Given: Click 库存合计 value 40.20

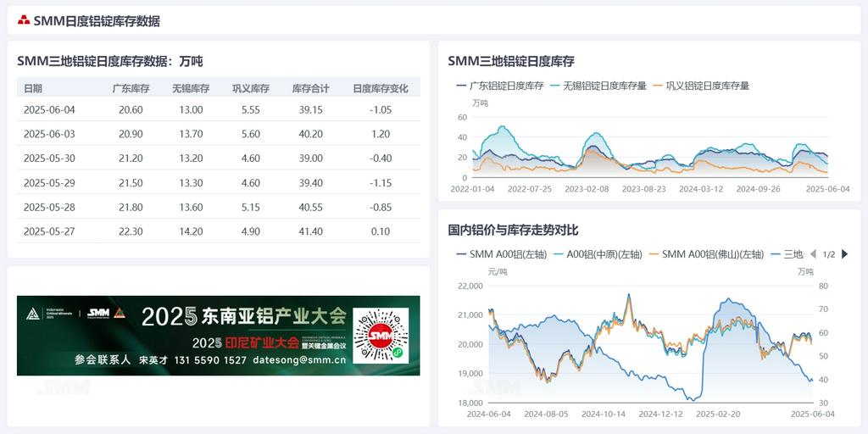Looking at the screenshot, I should point(310,134).
